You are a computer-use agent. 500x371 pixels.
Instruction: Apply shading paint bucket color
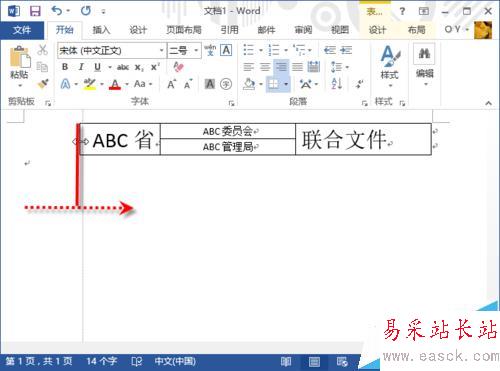pyautogui.click(x=249, y=84)
